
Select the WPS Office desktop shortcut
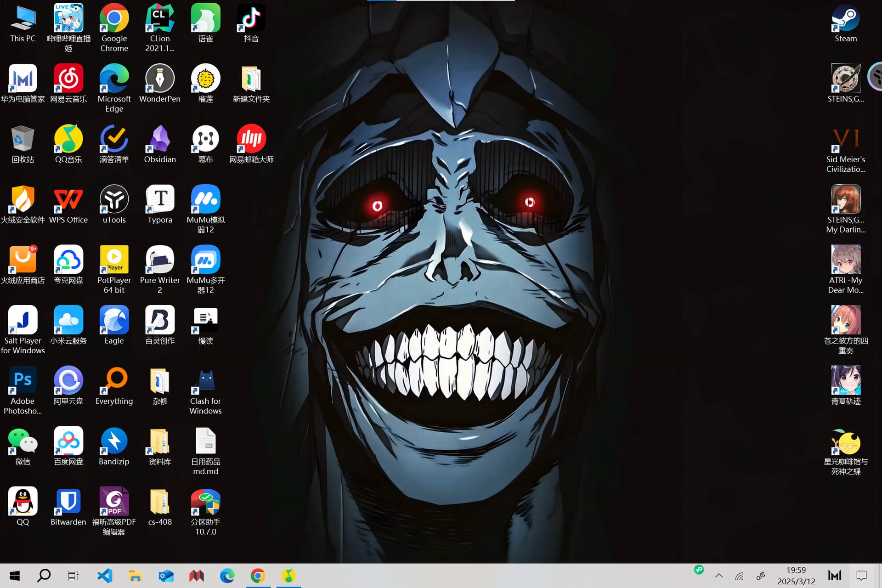(68, 204)
